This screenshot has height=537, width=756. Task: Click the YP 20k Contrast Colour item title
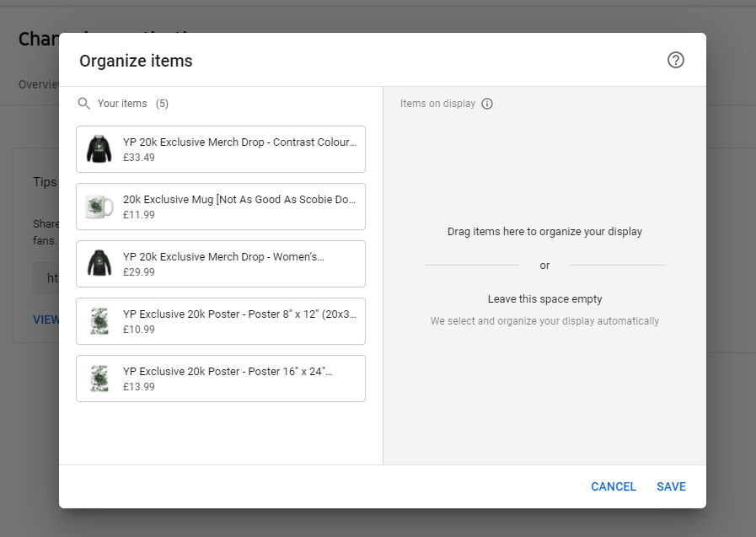coord(239,142)
